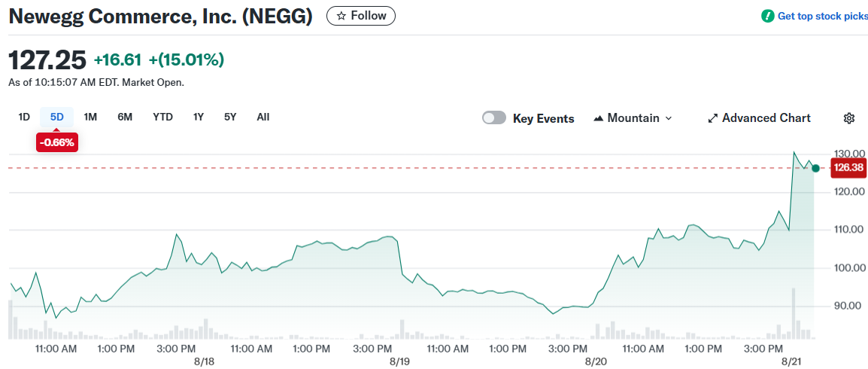Switch chart to 6M range
The image size is (868, 369).
click(125, 117)
